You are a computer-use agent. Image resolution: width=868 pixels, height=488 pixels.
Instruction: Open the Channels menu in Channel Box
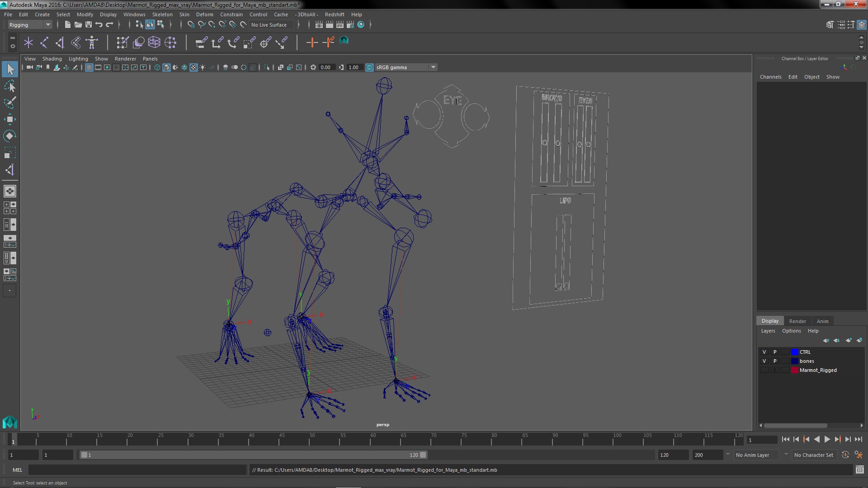[x=770, y=77]
